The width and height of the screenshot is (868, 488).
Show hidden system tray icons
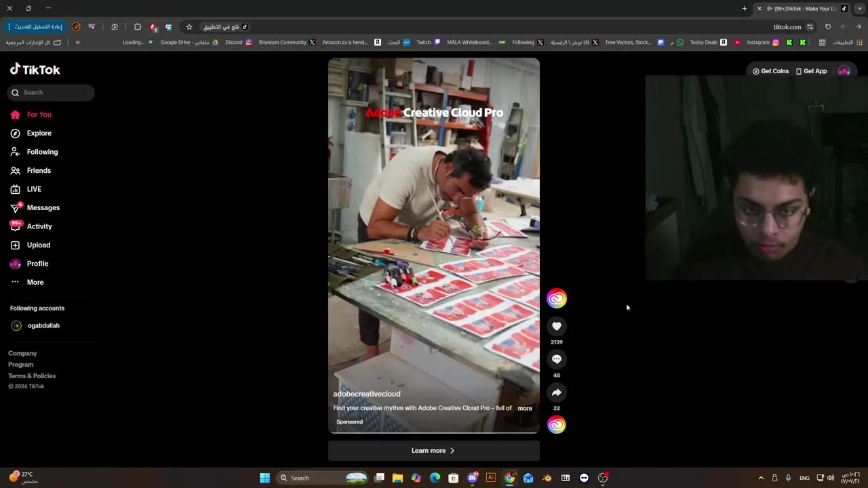(761, 479)
